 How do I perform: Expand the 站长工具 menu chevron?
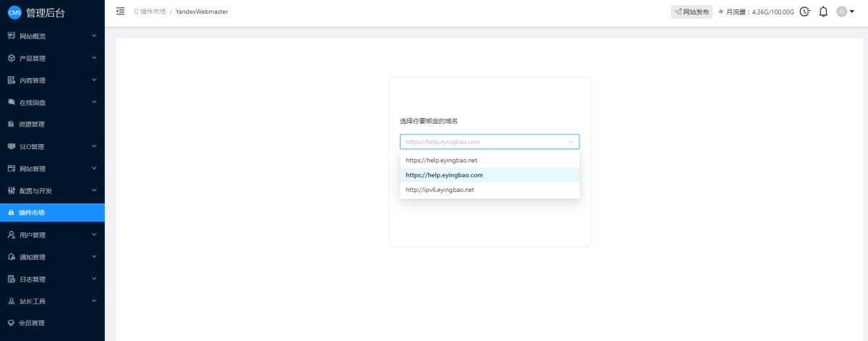click(x=94, y=301)
